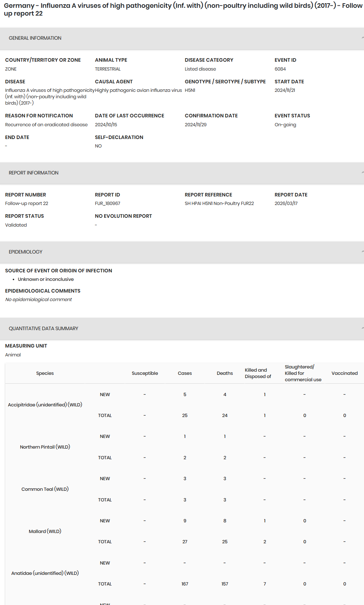364x605 pixels.
Task: Click Event ID value 6084
Action: pyautogui.click(x=280, y=69)
